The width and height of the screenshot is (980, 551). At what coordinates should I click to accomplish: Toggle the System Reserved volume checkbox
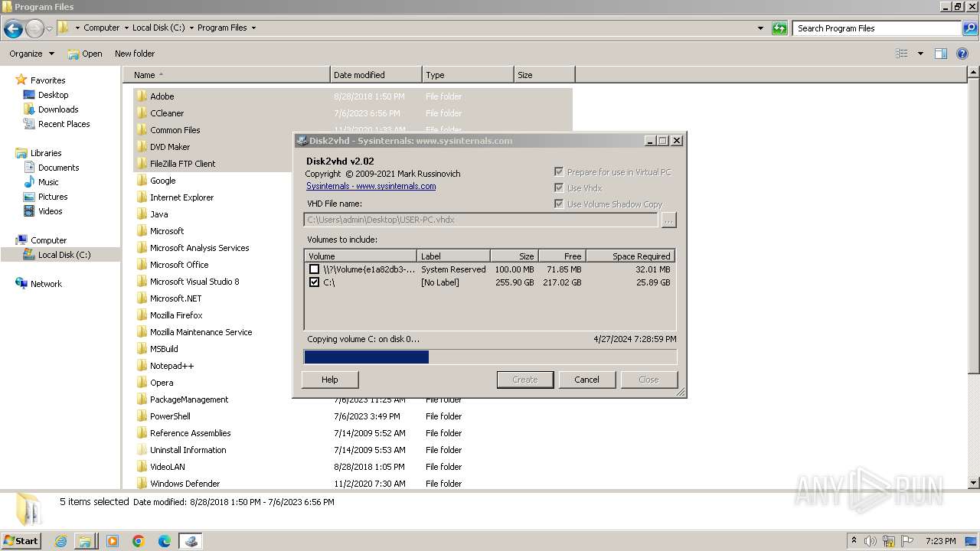314,269
